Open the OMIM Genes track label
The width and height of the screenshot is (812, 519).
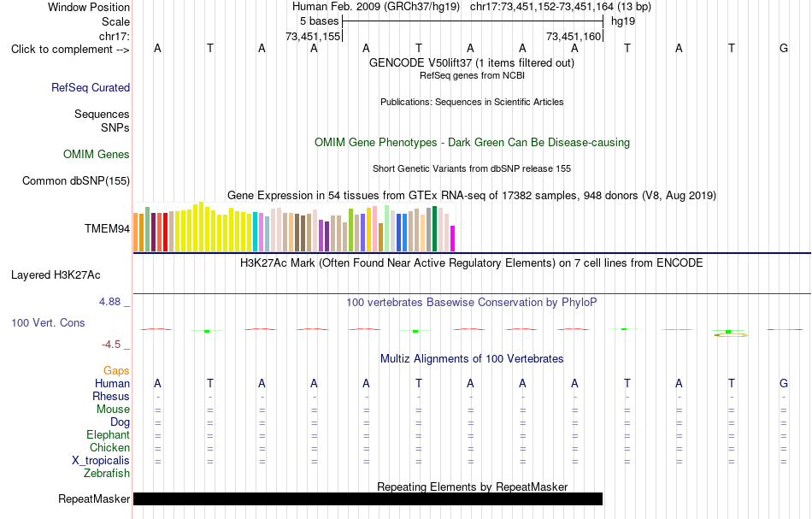(97, 155)
